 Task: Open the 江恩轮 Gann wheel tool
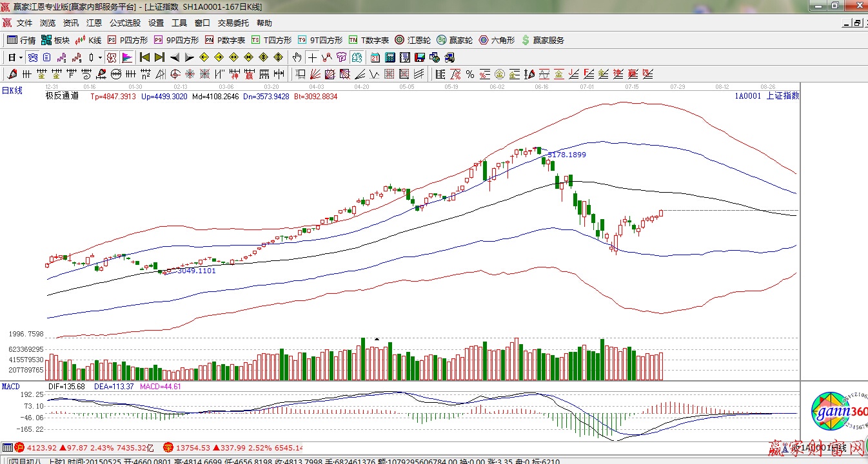(413, 40)
